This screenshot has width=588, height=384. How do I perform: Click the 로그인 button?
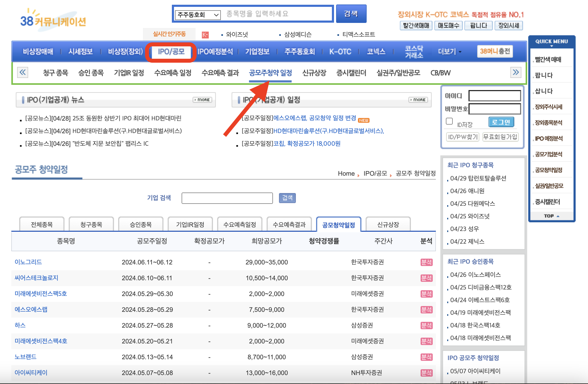[x=501, y=122]
